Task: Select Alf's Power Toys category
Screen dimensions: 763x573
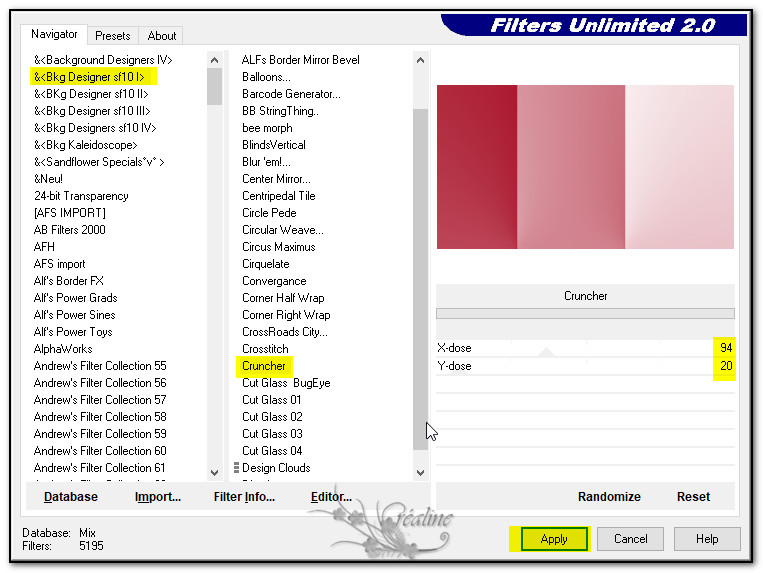Action: click(73, 332)
